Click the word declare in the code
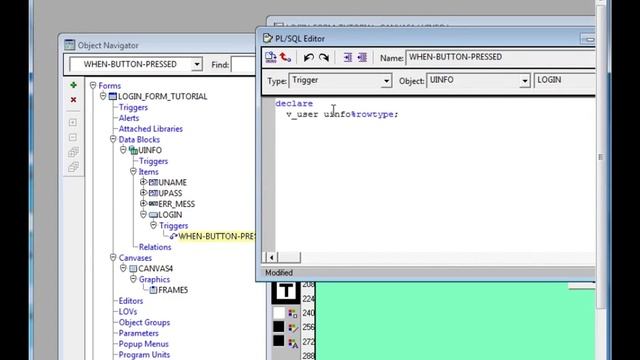 coord(294,104)
